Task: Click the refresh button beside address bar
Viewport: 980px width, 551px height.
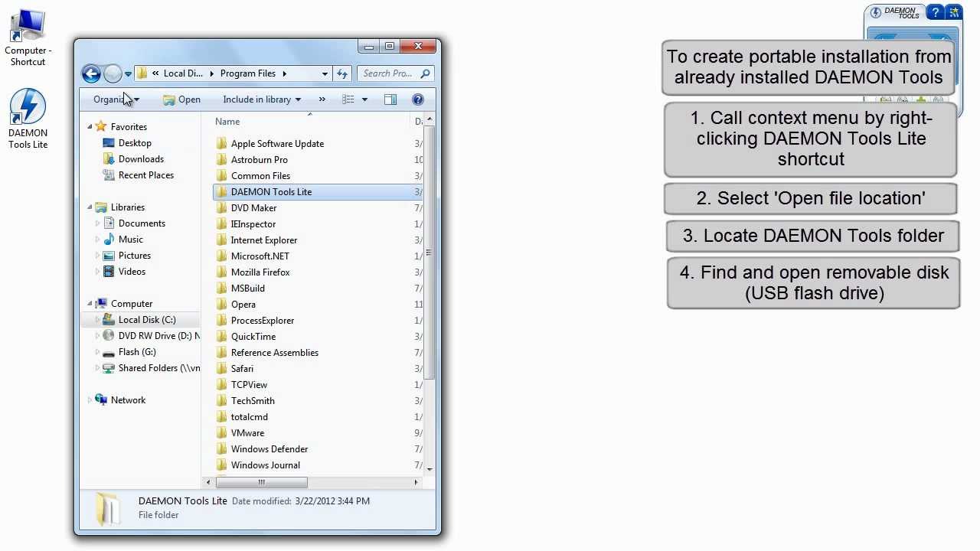Action: click(x=342, y=73)
